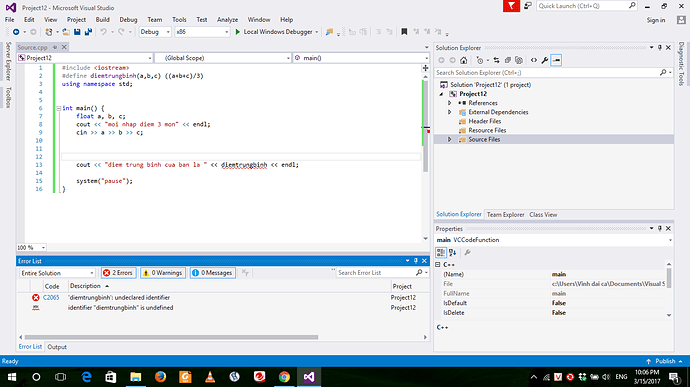This screenshot has width=690, height=387.
Task: Expand the References node
Action: pos(449,103)
